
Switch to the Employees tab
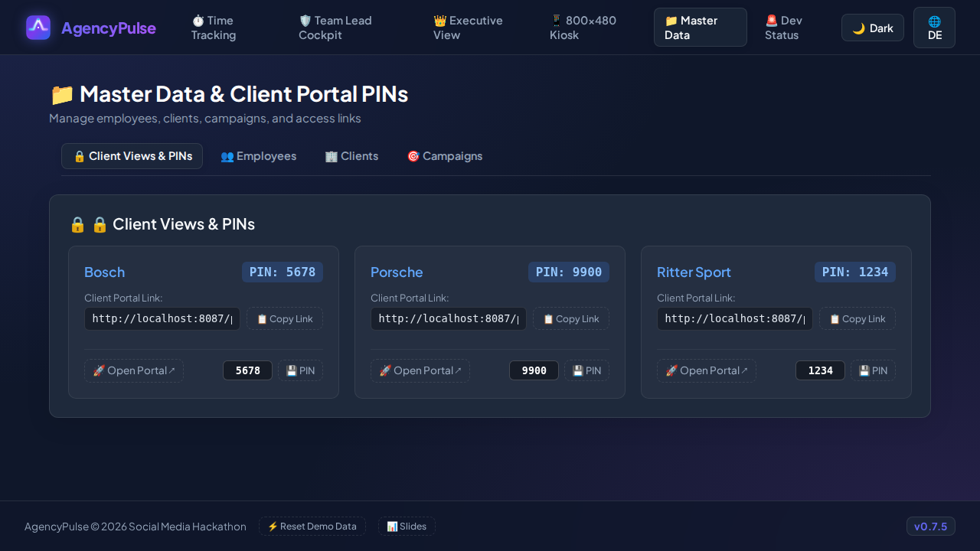tap(258, 156)
